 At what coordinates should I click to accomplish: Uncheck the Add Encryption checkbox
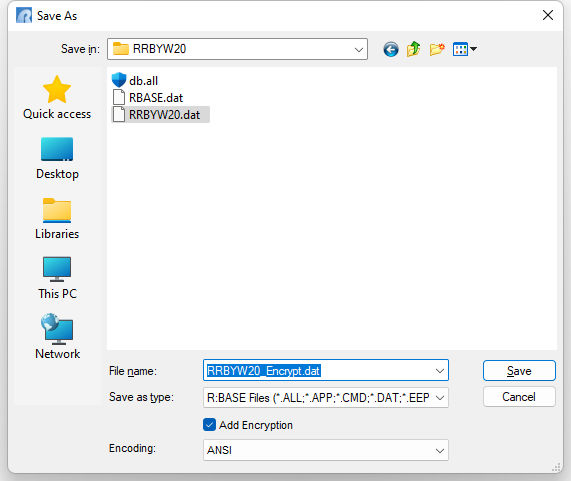pos(209,425)
